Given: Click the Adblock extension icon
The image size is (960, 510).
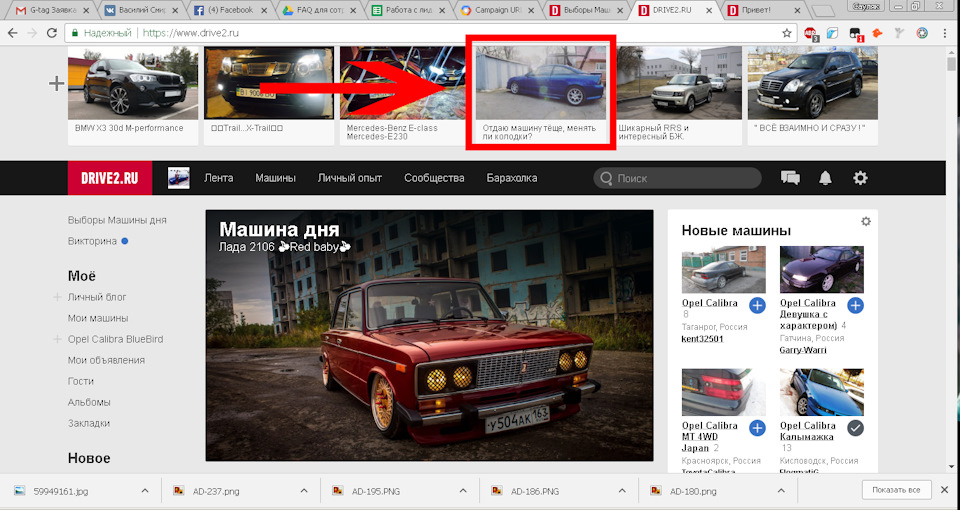Looking at the screenshot, I should tap(811, 34).
